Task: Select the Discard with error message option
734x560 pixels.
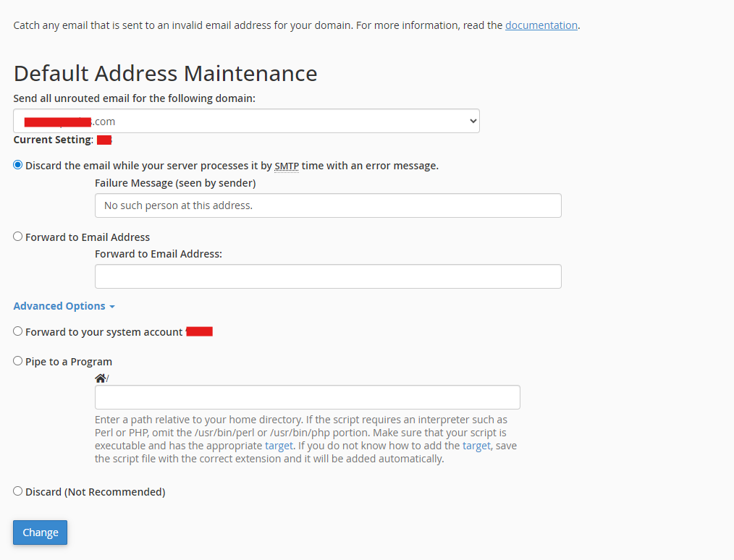Action: (18, 165)
